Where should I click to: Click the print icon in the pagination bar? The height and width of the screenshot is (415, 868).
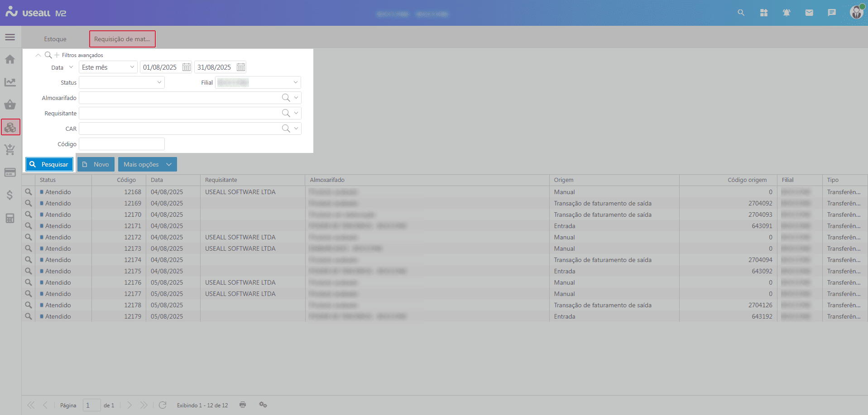(243, 405)
